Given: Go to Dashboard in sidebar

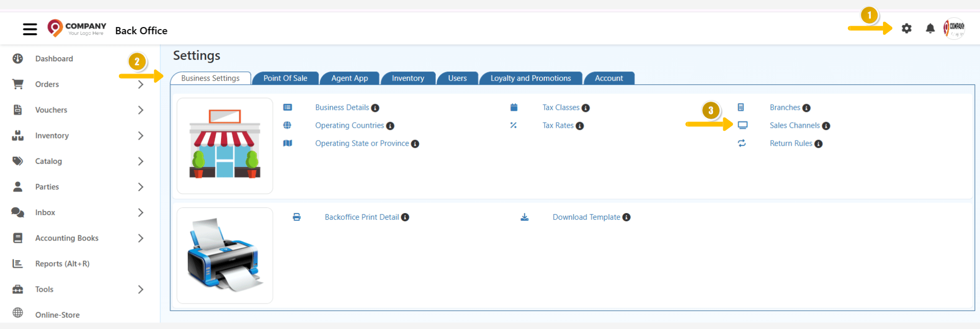Looking at the screenshot, I should (x=54, y=59).
